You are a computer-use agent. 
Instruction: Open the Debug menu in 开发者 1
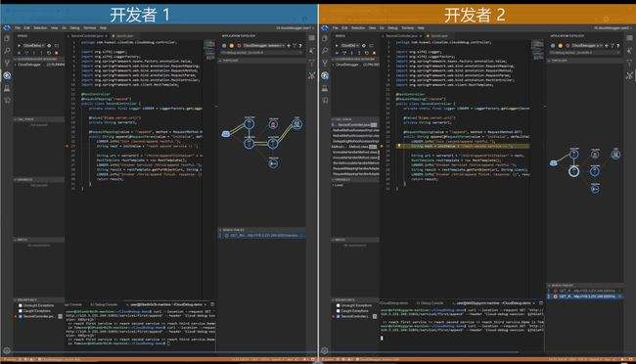[x=74, y=28]
